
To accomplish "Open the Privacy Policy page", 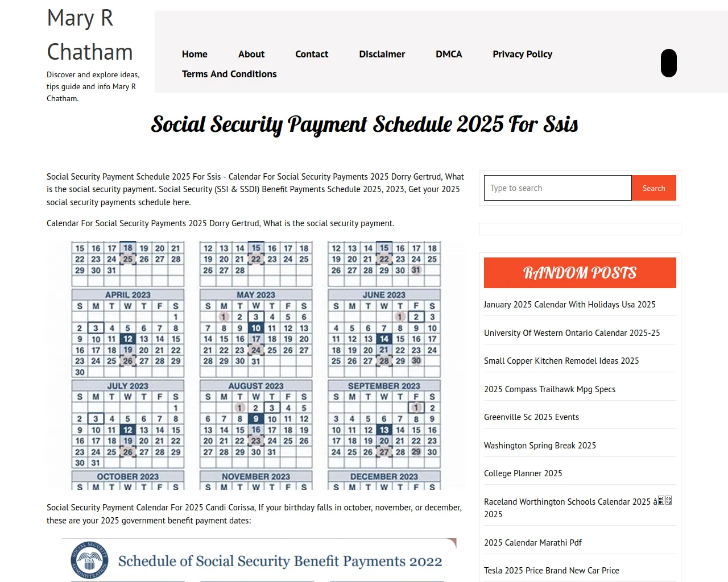I will pos(522,54).
